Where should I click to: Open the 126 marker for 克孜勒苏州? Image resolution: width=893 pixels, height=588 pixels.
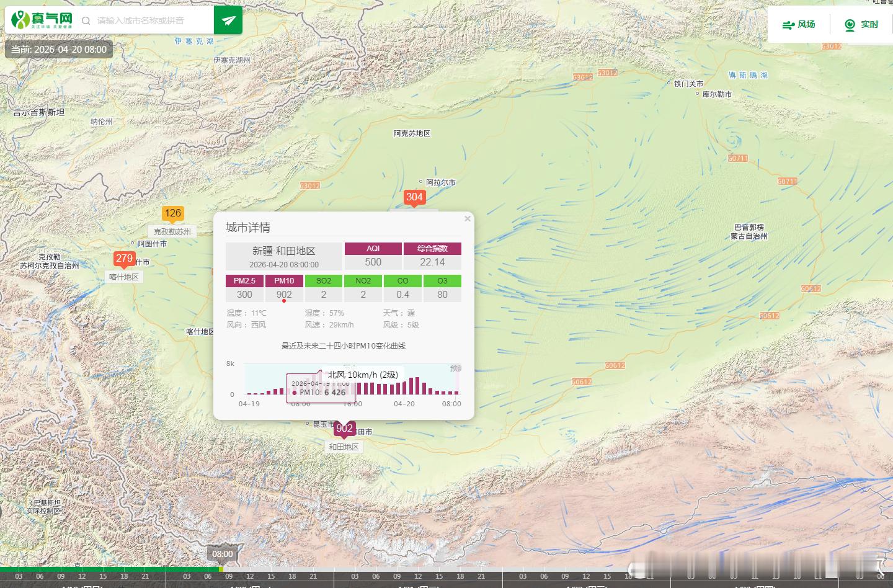173,213
